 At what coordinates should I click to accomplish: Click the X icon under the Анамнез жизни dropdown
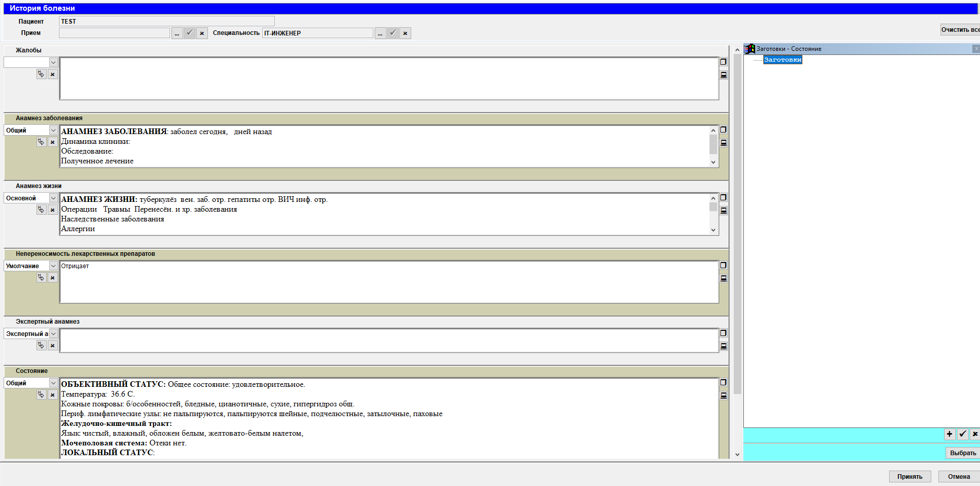point(52,210)
